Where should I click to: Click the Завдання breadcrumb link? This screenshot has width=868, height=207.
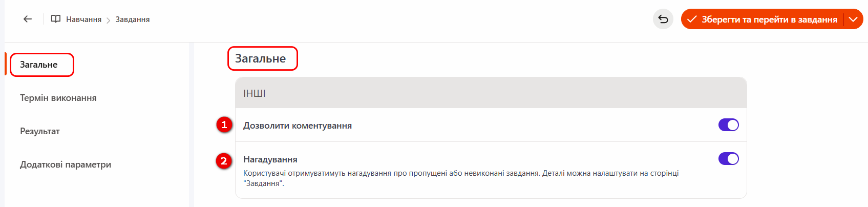pos(133,19)
